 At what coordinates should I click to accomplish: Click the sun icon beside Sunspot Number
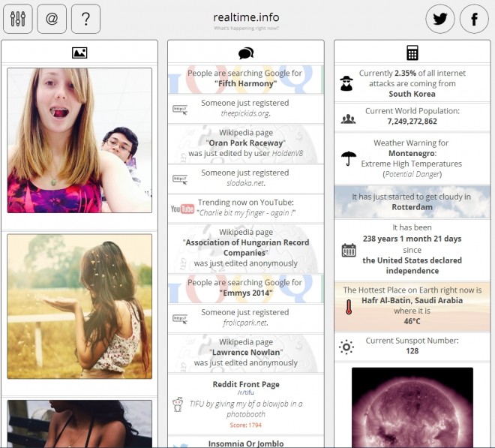tap(346, 347)
